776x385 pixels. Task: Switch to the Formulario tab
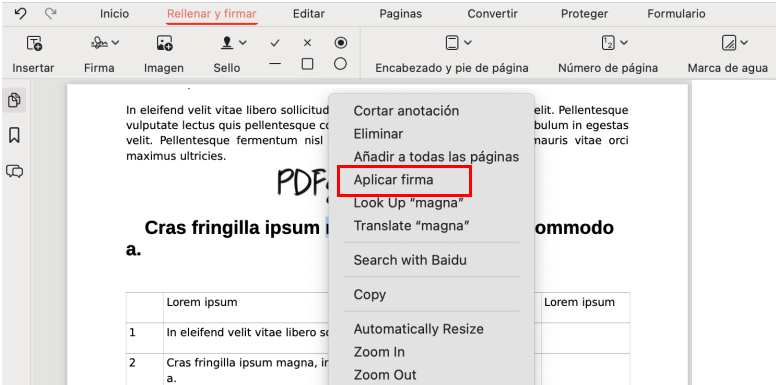point(677,14)
